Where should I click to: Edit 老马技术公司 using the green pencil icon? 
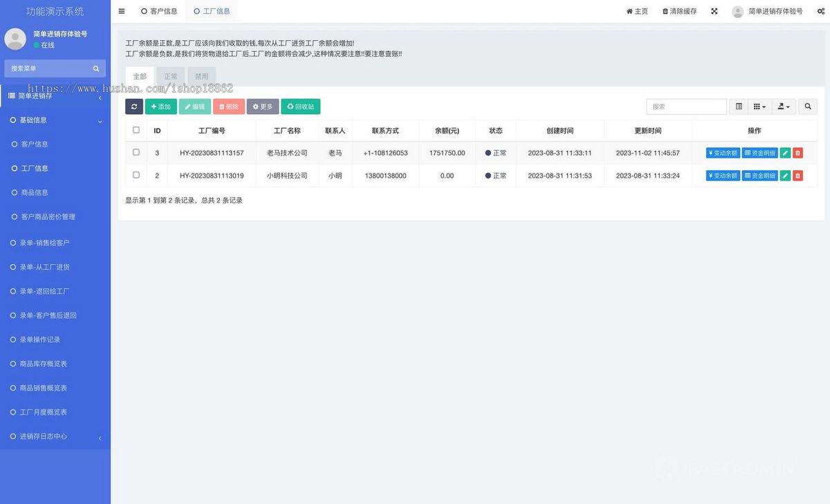785,153
